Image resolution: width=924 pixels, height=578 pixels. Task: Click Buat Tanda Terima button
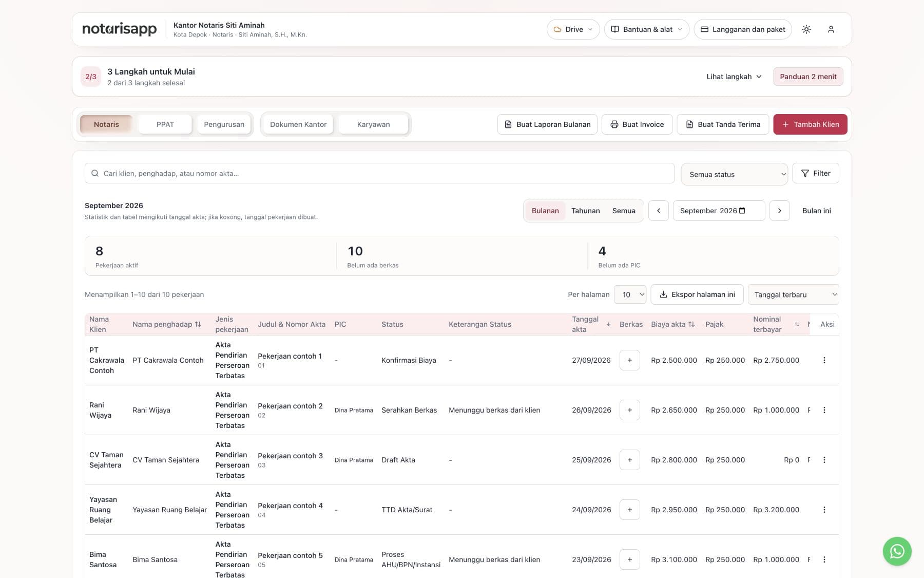pos(723,124)
